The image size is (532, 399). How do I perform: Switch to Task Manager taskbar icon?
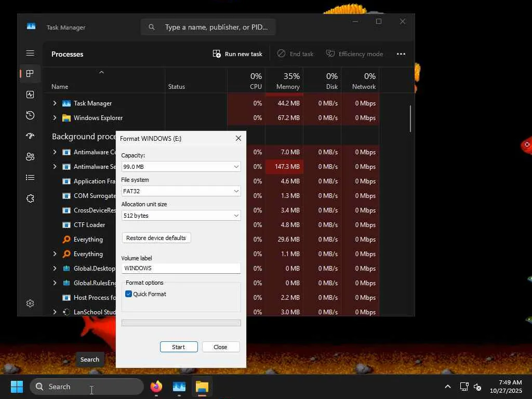179,387
